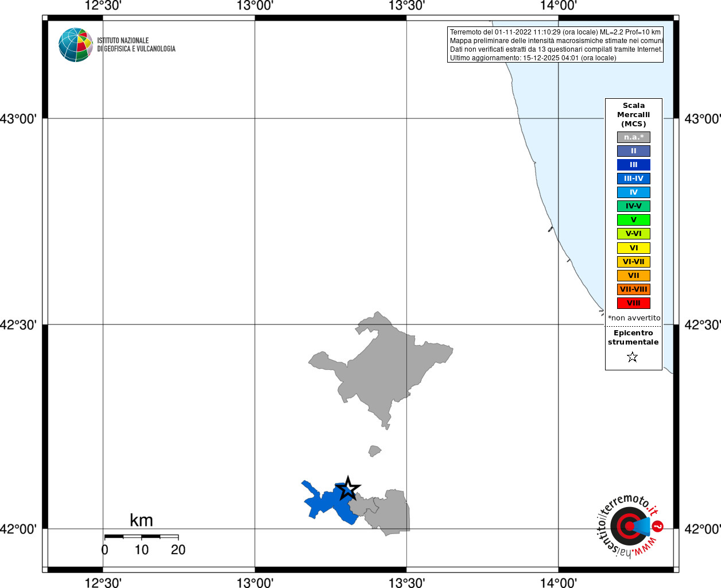Click the blue intensity III-IV municipality

(x=327, y=504)
